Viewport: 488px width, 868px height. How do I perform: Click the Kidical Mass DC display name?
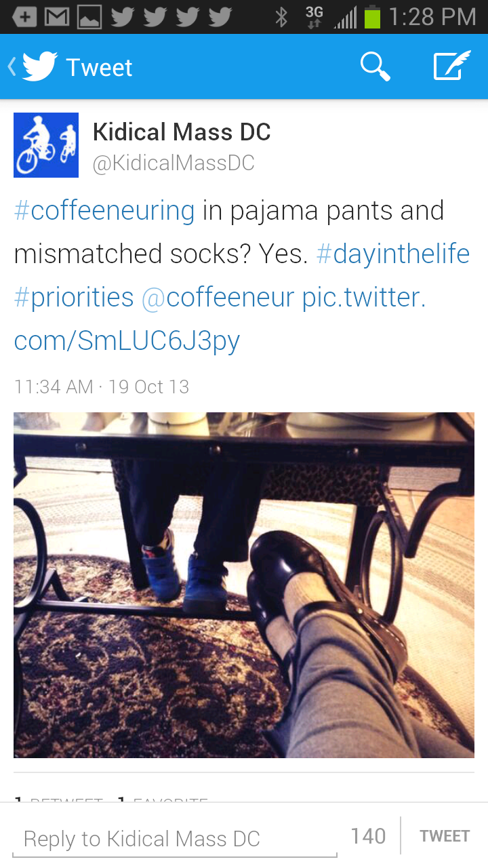(x=182, y=132)
